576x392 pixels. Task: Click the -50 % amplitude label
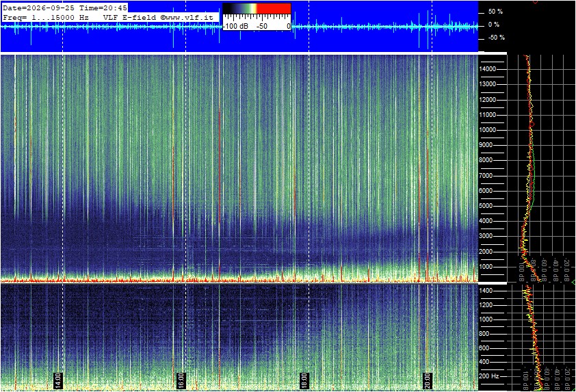(x=496, y=38)
